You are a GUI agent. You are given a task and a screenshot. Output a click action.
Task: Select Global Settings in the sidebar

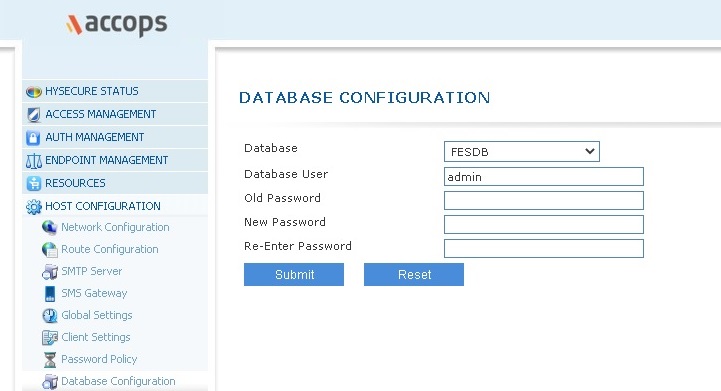tap(97, 315)
